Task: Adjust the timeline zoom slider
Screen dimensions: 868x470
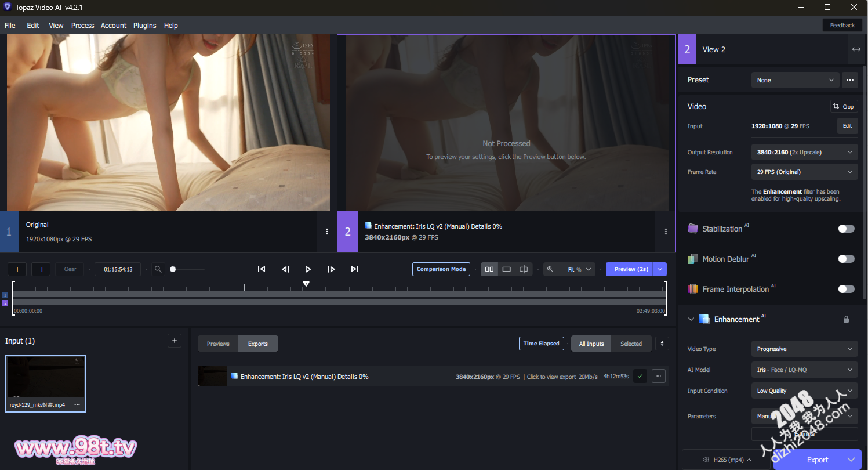Action: point(173,269)
